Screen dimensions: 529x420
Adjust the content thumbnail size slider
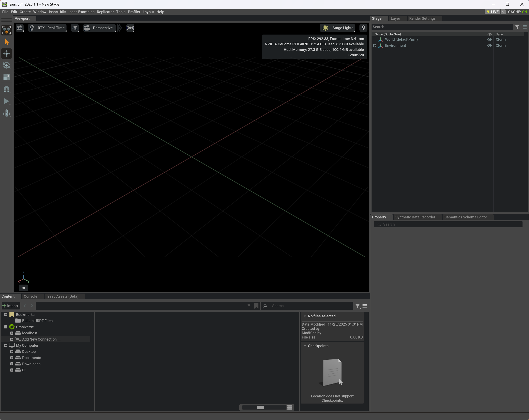click(x=260, y=407)
